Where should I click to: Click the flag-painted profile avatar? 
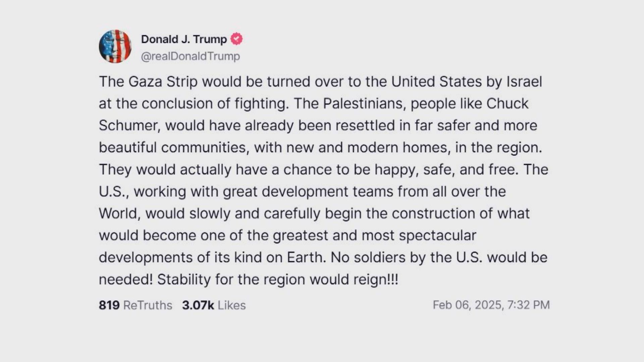pos(115,46)
